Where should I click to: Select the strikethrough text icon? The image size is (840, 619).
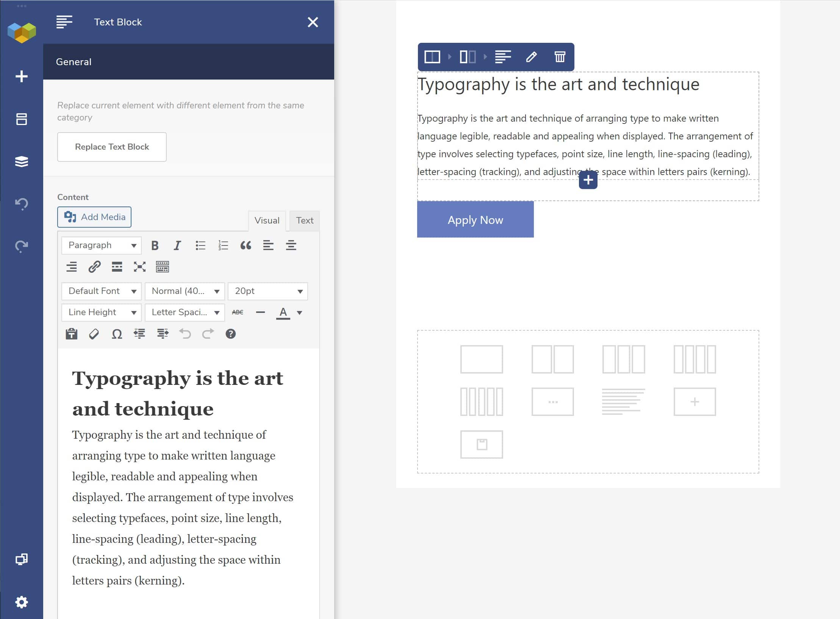238,313
